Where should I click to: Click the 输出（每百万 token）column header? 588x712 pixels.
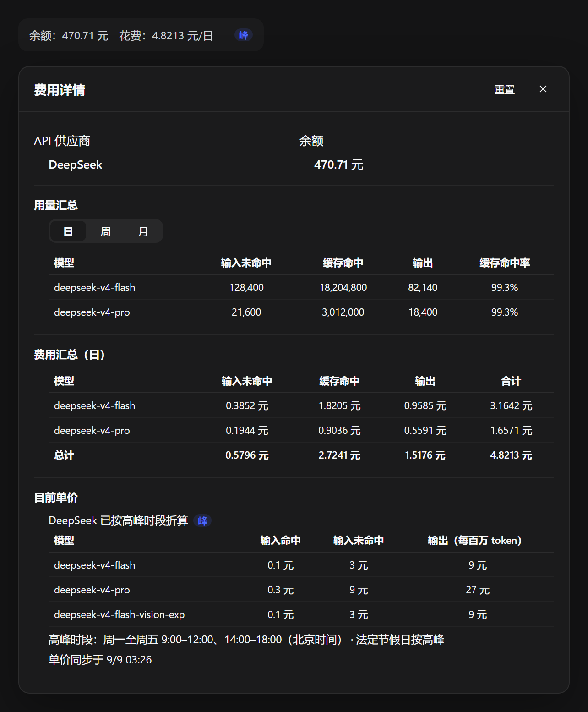474,541
